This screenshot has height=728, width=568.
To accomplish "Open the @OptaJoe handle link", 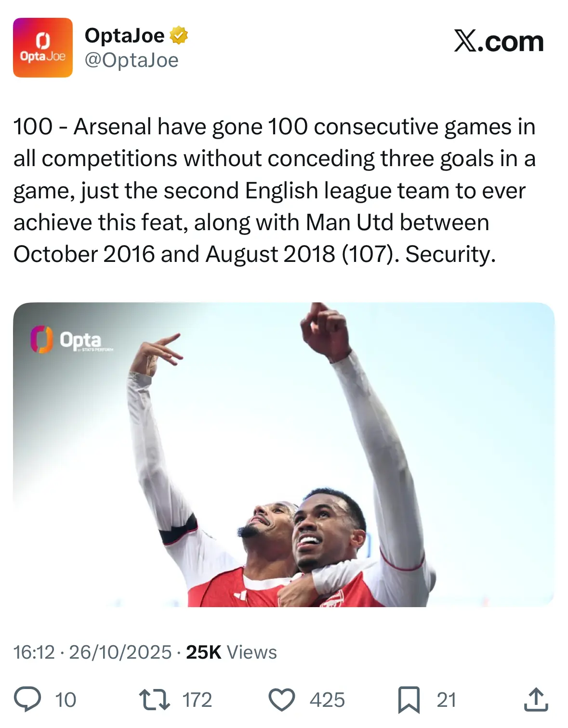I will (x=132, y=61).
